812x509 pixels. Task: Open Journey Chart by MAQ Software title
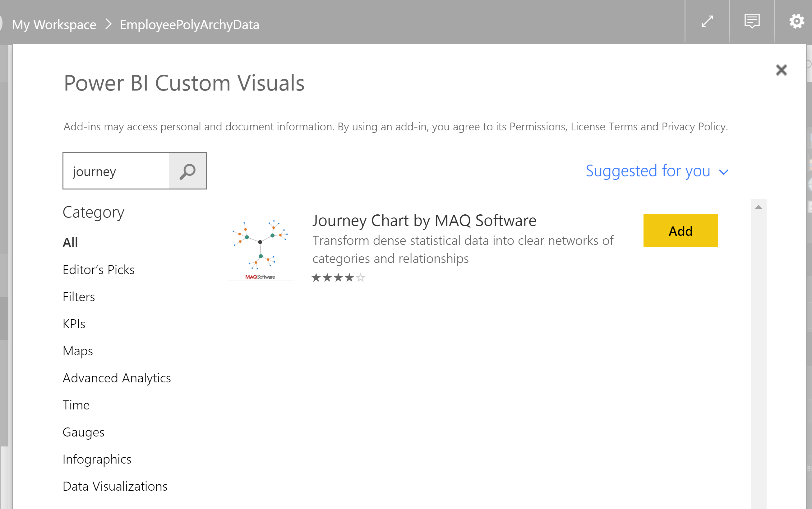tap(424, 221)
